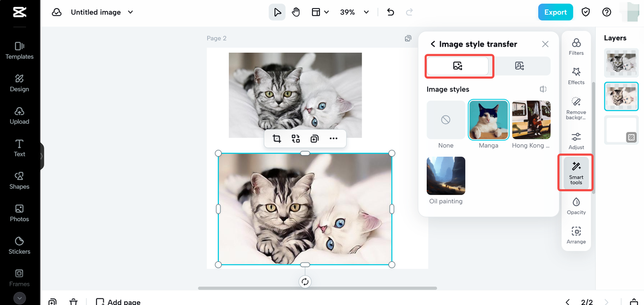Open the layout resize dropdown

click(x=320, y=12)
